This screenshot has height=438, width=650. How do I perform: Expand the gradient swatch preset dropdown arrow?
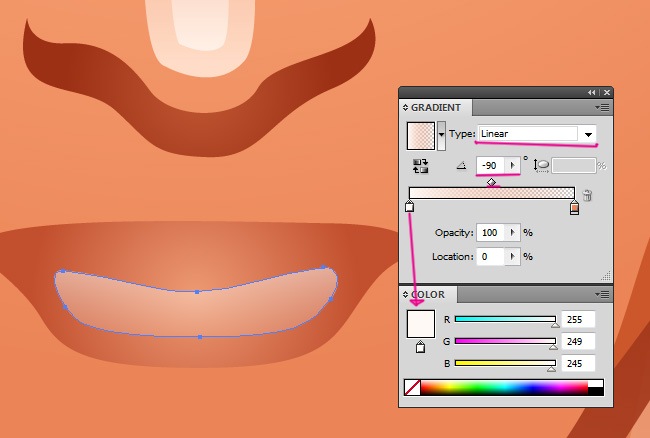click(x=442, y=134)
